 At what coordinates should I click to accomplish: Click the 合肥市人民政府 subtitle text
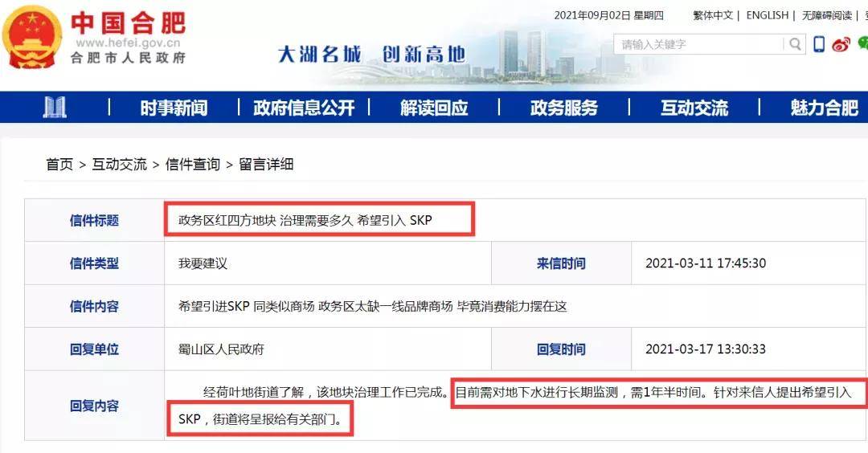pos(128,58)
